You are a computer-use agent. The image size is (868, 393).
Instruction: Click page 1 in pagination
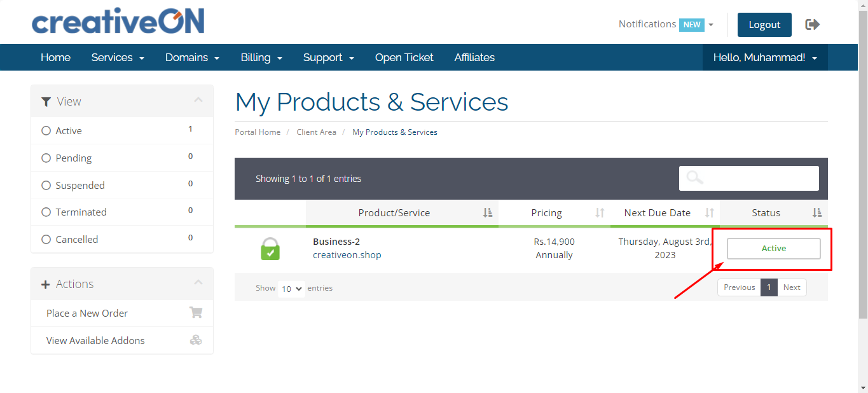(x=769, y=287)
